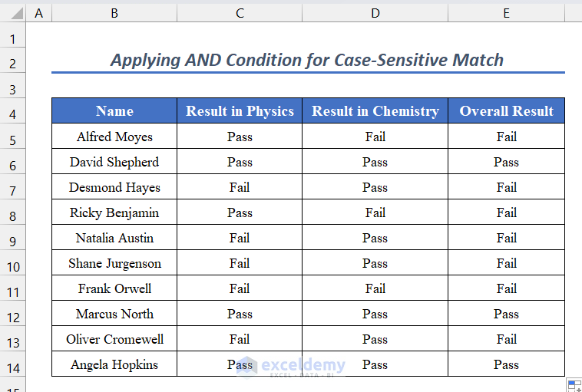Select column C header
The image size is (582, 392).
click(240, 14)
